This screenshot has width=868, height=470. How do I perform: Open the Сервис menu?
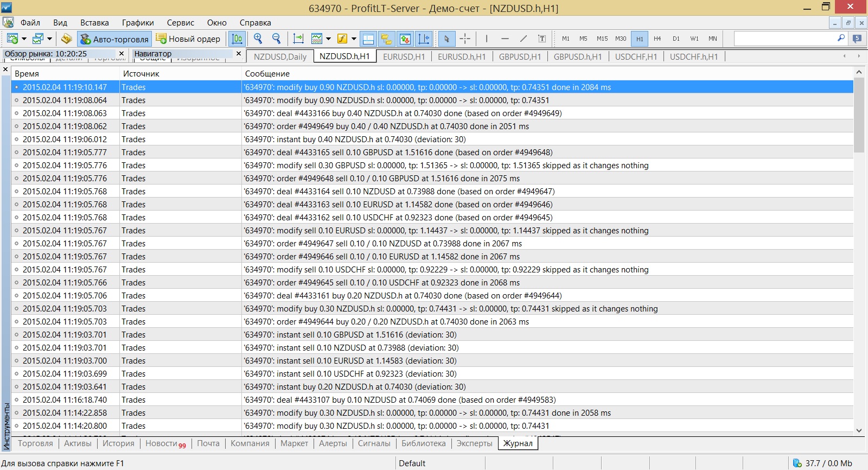coord(180,23)
